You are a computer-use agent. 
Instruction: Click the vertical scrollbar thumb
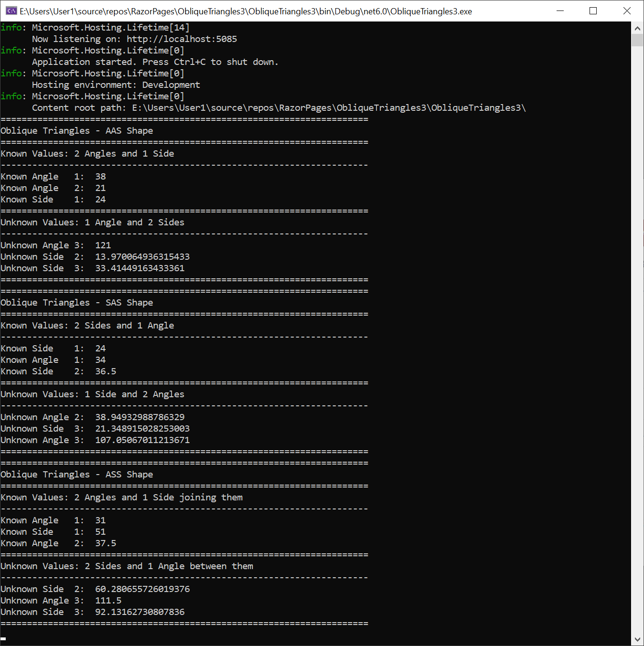coord(637,40)
